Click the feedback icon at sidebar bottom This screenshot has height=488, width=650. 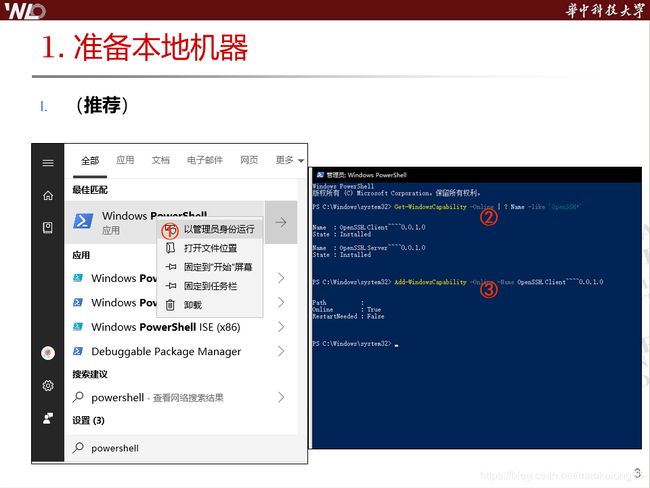48,418
